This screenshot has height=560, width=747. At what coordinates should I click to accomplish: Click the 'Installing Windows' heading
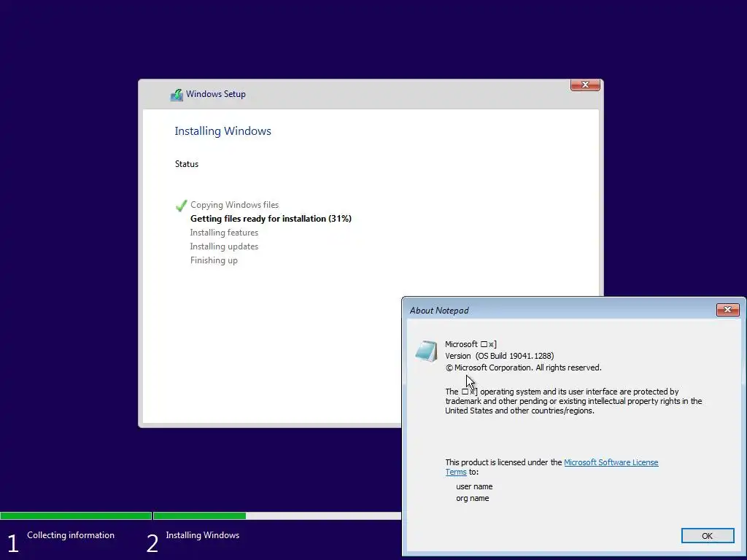click(222, 131)
